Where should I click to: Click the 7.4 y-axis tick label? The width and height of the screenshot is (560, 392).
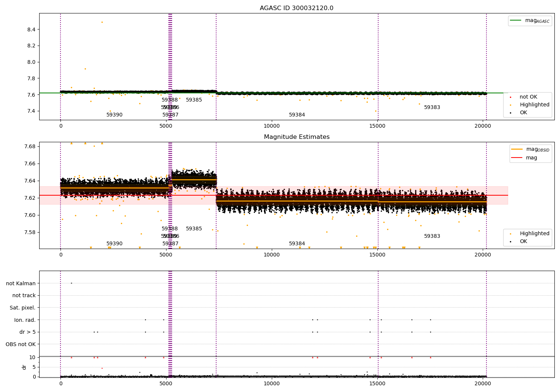(x=31, y=111)
